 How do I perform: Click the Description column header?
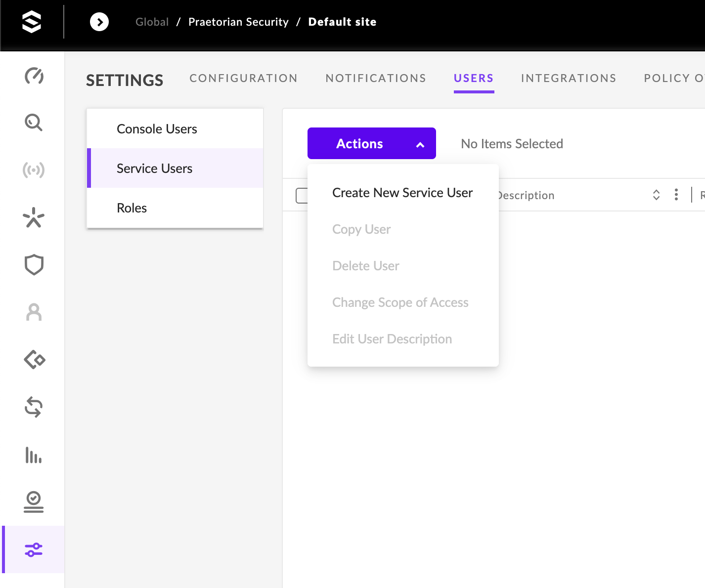[x=527, y=195]
